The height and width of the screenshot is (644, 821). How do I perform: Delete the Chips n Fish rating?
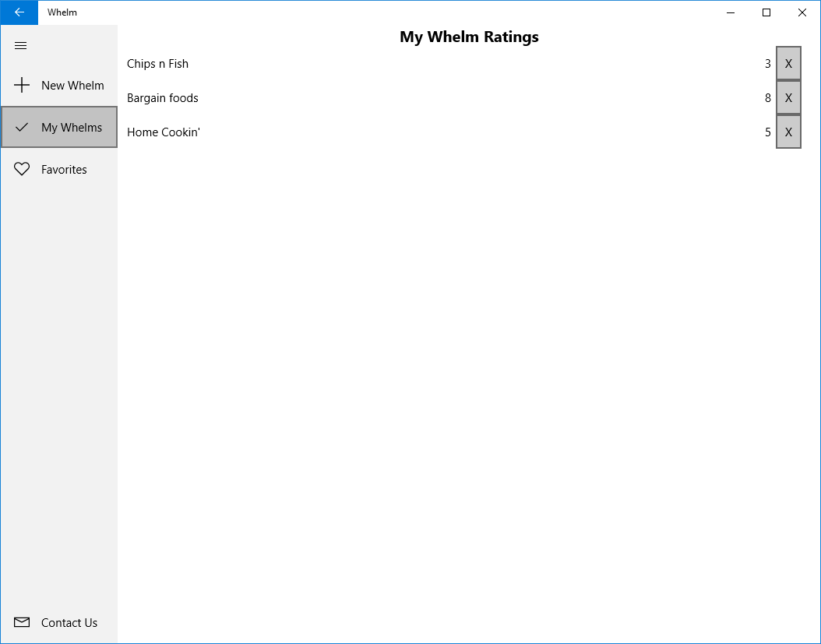[788, 63]
